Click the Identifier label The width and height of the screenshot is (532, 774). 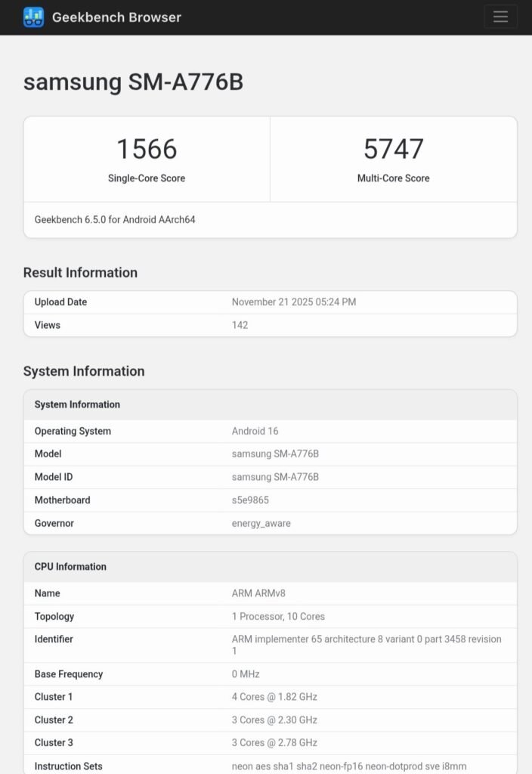[54, 639]
